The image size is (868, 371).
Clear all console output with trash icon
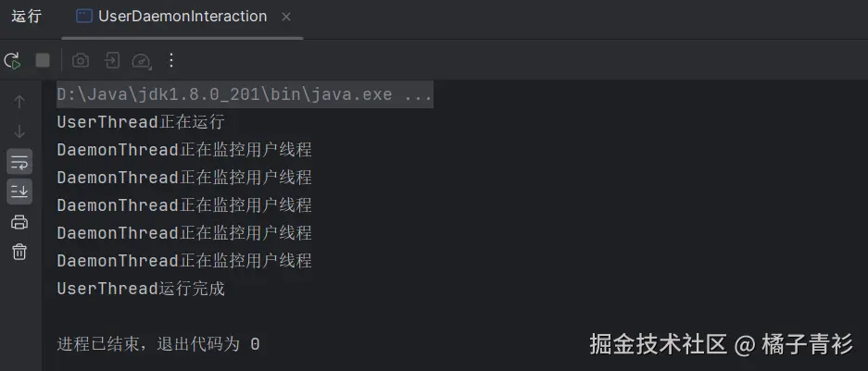[x=19, y=252]
